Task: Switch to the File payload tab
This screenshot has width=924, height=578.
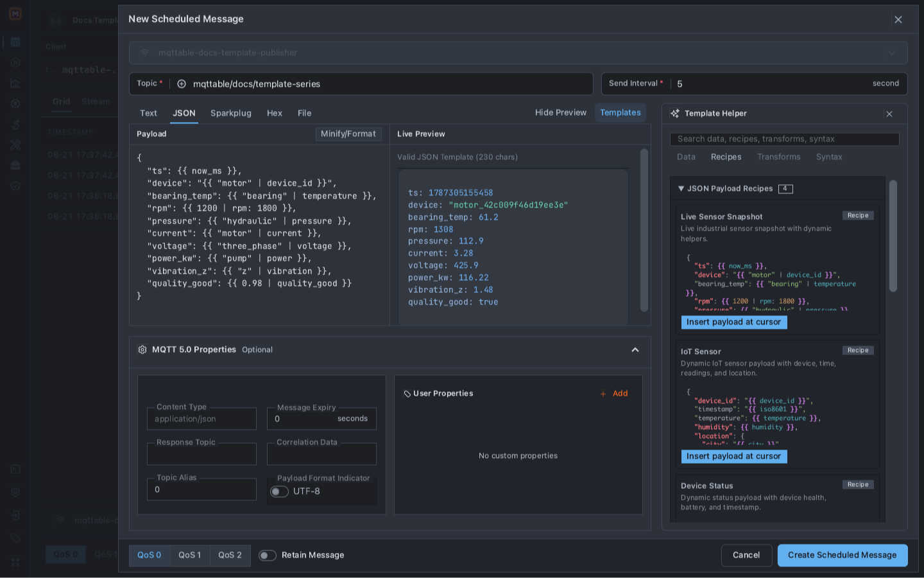Action: coord(305,114)
